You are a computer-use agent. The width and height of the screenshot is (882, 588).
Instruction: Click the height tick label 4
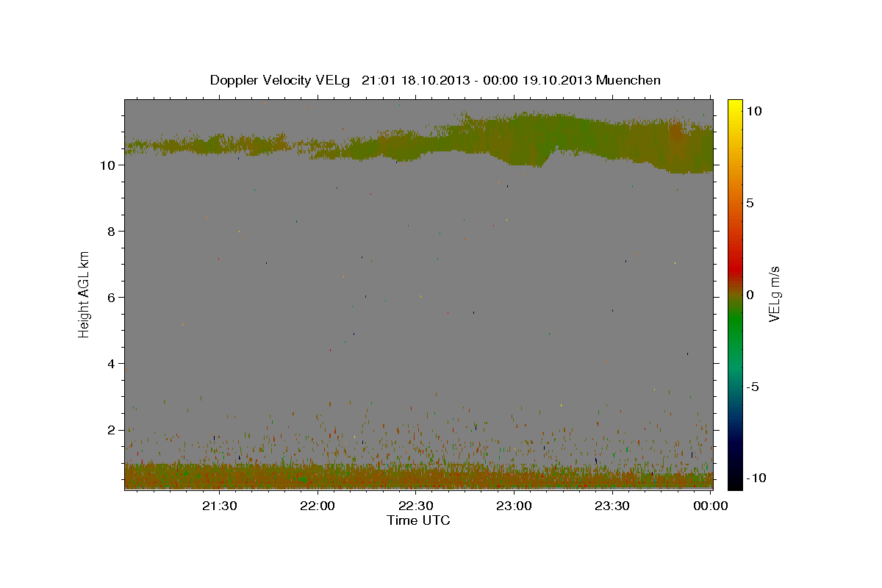point(112,364)
